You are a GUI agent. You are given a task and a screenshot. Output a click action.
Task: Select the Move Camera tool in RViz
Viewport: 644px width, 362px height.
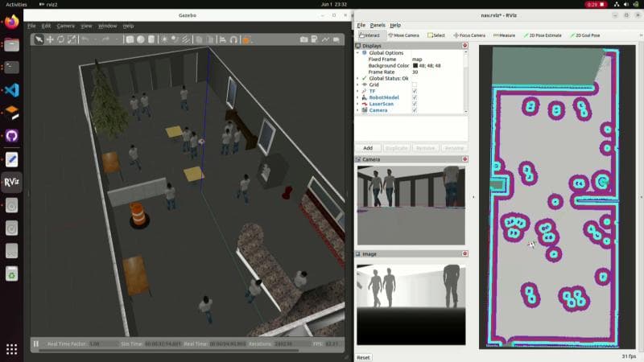[x=403, y=35]
